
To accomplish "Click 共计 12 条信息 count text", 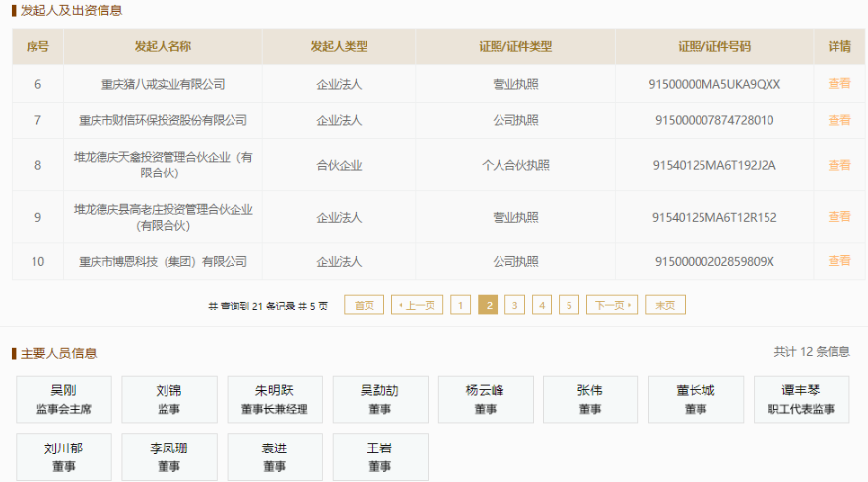I will click(x=812, y=351).
